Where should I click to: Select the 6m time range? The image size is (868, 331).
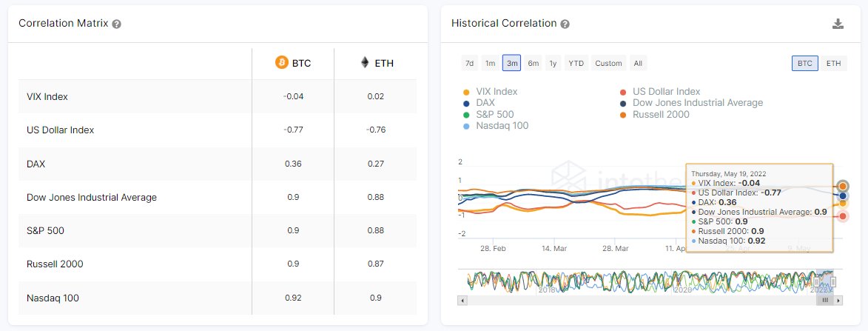pos(533,63)
